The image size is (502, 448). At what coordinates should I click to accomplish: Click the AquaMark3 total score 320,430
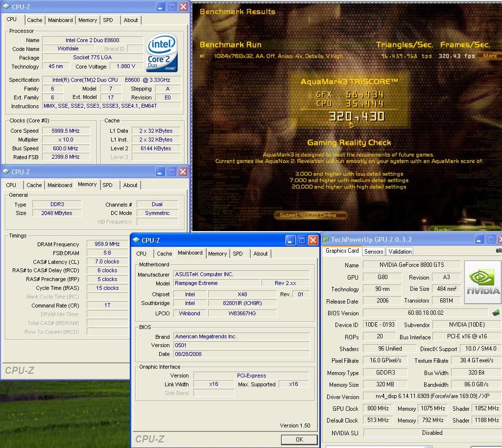[x=357, y=116]
